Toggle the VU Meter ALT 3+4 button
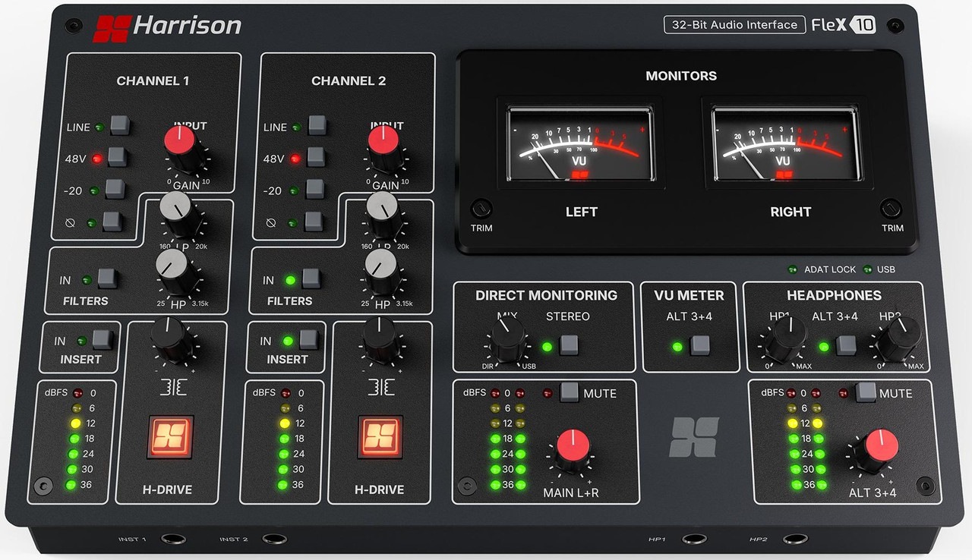The image size is (972, 560). pos(700,345)
